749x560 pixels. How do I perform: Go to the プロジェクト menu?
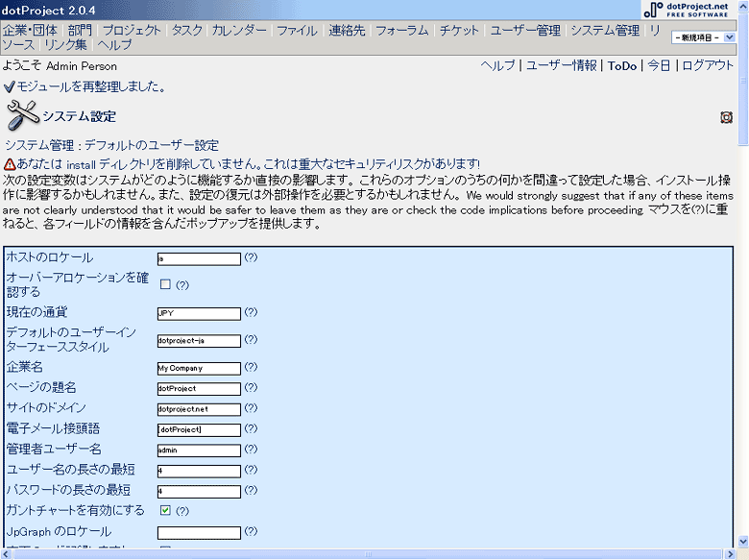click(x=132, y=30)
